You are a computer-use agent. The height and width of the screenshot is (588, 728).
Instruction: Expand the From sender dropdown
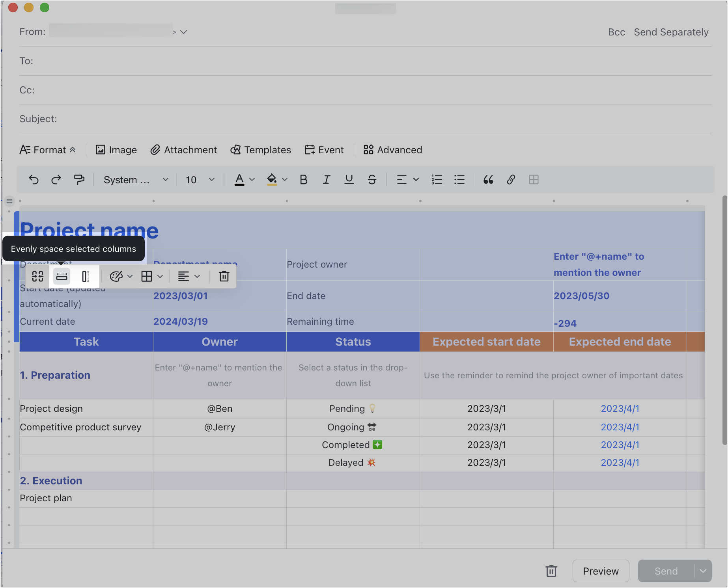coord(183,32)
